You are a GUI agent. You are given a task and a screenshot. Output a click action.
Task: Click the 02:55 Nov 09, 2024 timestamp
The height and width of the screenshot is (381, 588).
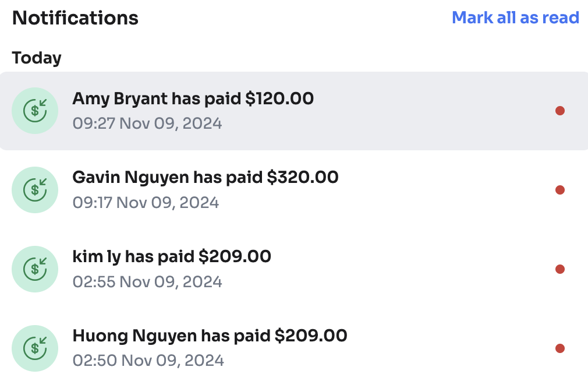147,282
